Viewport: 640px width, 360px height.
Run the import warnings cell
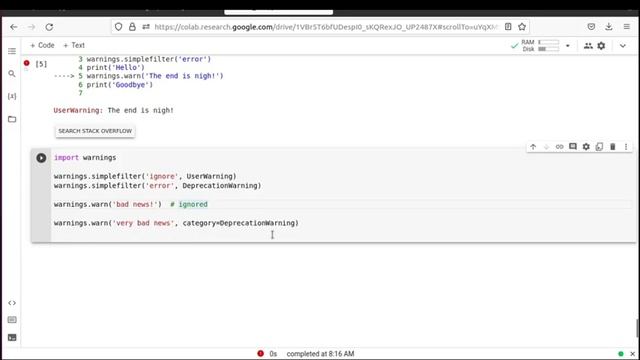click(x=41, y=158)
